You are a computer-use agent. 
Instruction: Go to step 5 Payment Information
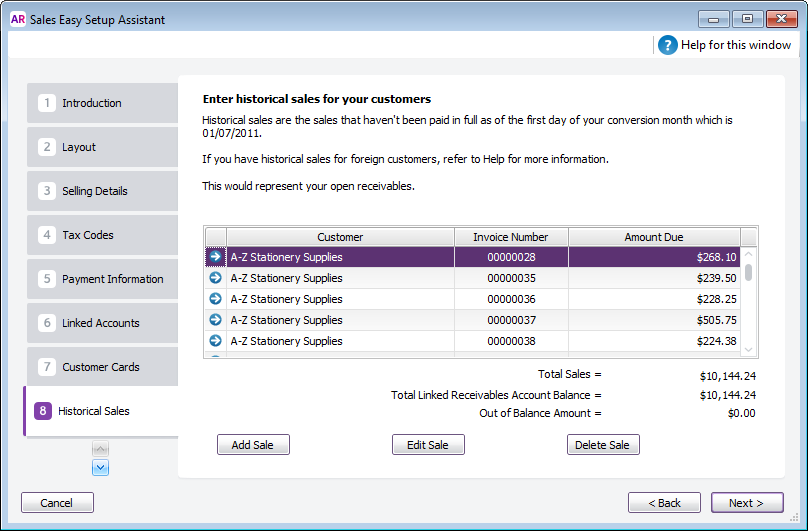[x=103, y=279]
